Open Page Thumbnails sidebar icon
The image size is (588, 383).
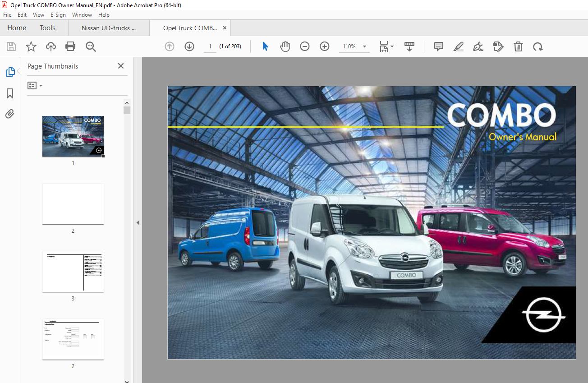pyautogui.click(x=10, y=72)
